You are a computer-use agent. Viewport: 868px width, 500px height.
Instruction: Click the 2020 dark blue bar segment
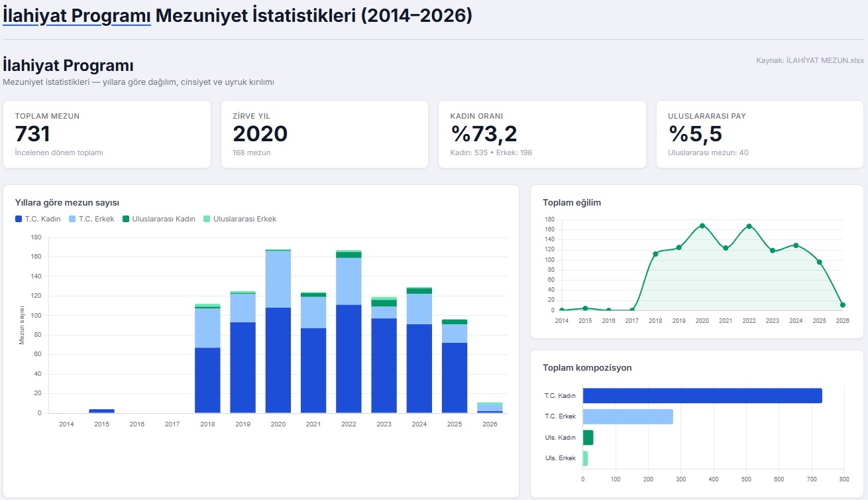tap(278, 360)
